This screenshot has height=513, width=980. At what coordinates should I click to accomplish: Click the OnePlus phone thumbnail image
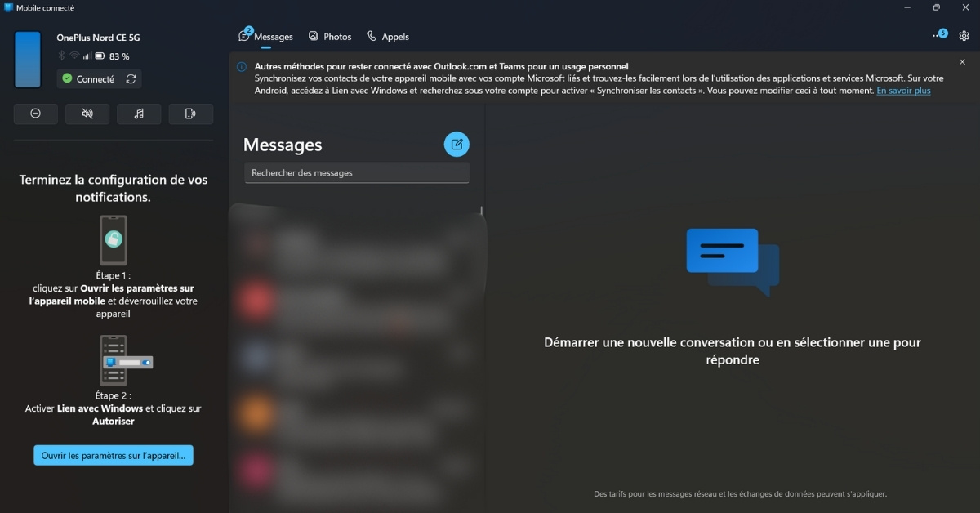click(x=28, y=60)
